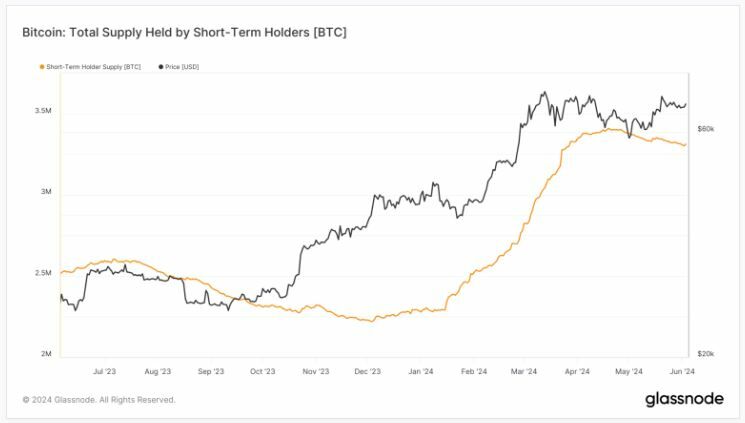The height and width of the screenshot is (423, 745).
Task: Select the Jan '24 timeline marker
Action: click(421, 370)
